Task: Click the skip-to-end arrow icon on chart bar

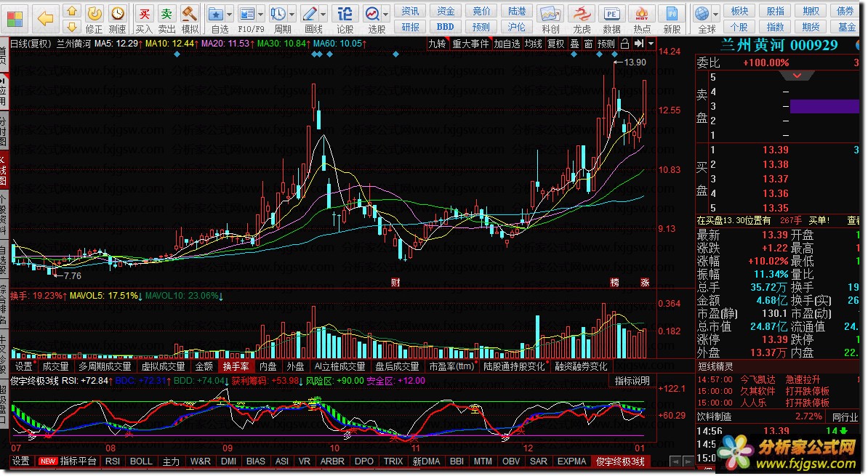Action: [x=638, y=44]
